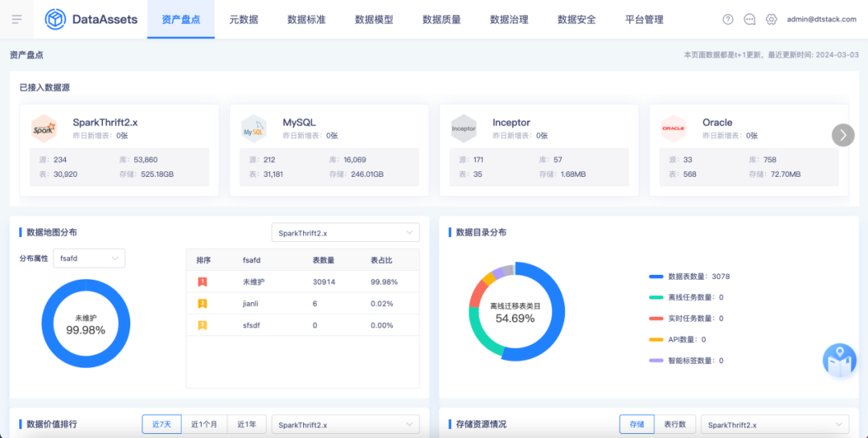Open 数据价值排行 SparkThrift2.x dropdown
The image size is (868, 438).
346,424
